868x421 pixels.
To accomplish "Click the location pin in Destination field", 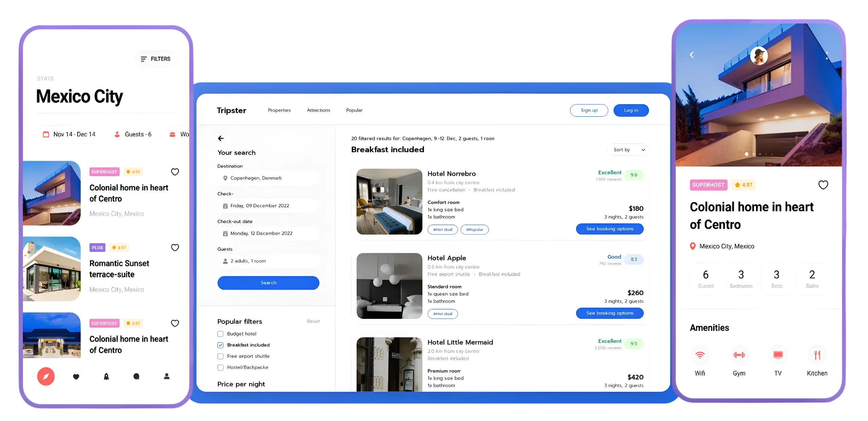I will (225, 178).
